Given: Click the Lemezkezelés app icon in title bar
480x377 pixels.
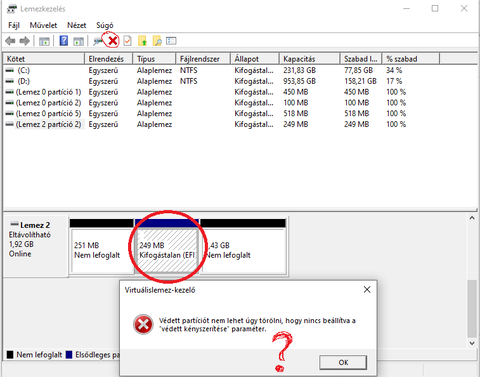Looking at the screenshot, I should [x=11, y=9].
